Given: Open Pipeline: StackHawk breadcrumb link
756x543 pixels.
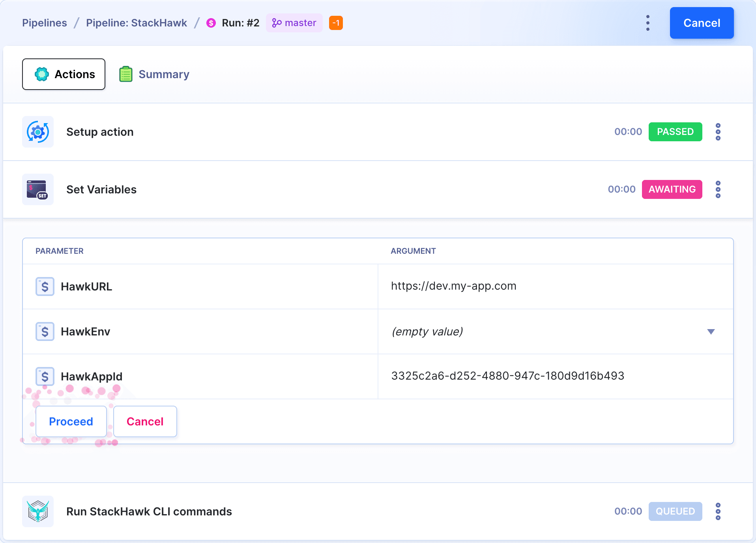Looking at the screenshot, I should pos(137,23).
